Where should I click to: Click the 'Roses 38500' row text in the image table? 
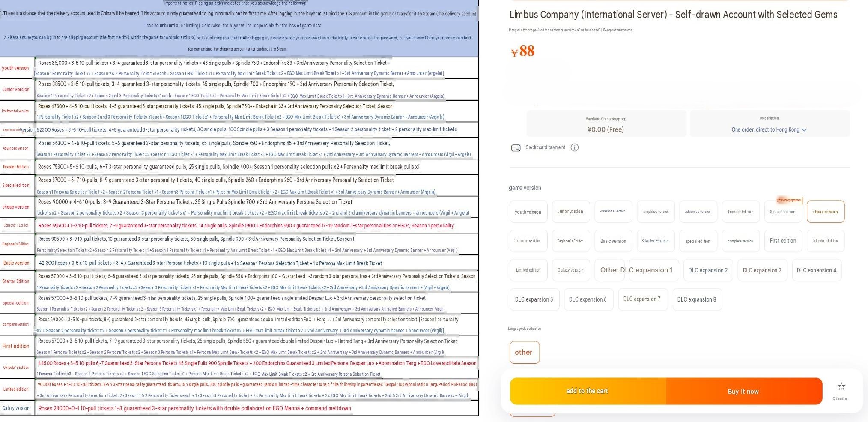[216, 84]
